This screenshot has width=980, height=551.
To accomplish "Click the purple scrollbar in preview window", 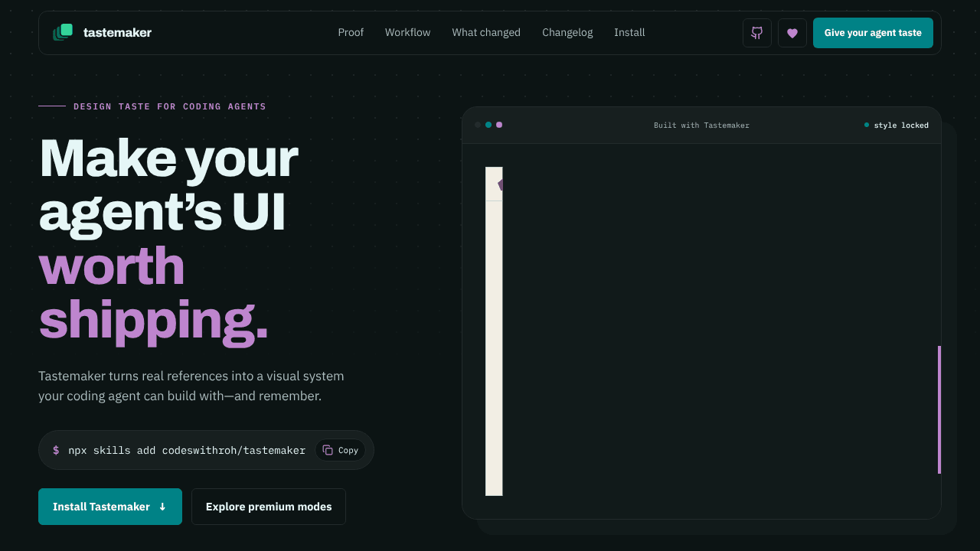I will (x=939, y=409).
